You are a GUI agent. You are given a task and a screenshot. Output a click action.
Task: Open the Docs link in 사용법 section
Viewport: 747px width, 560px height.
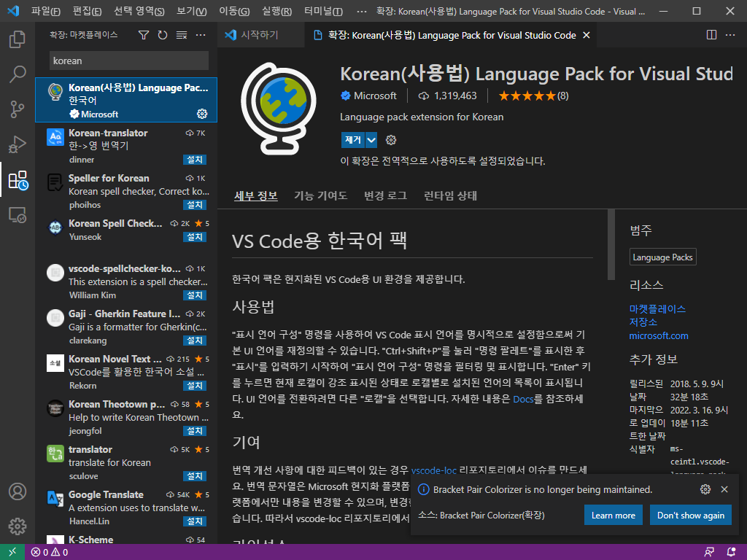click(x=523, y=399)
